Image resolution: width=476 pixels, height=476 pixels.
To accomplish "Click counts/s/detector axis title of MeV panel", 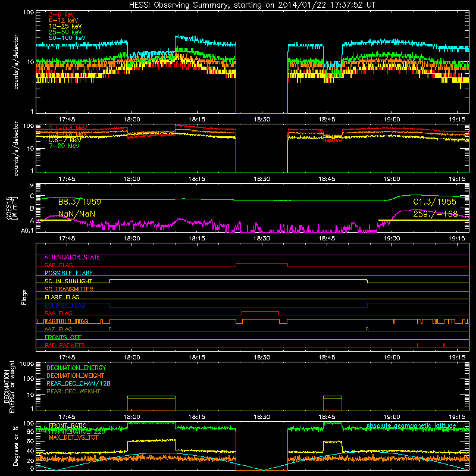I will pyautogui.click(x=16, y=148).
